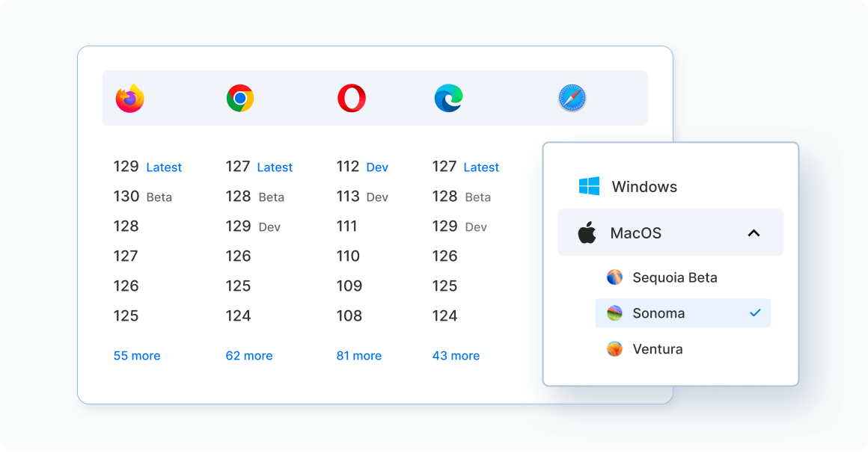Click the Ventura macOS icon
This screenshot has height=459, width=868.
pyautogui.click(x=614, y=348)
